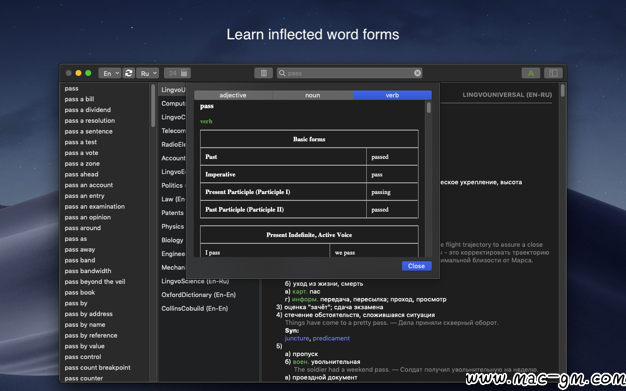This screenshot has width=626, height=391.
Task: Select 'pass an entry' in list
Action: (x=85, y=196)
